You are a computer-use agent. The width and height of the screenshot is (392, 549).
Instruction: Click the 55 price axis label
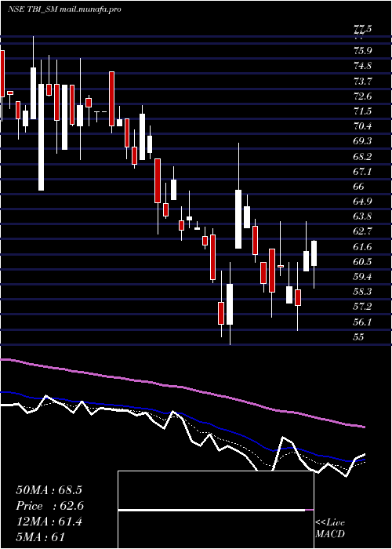coord(359,337)
